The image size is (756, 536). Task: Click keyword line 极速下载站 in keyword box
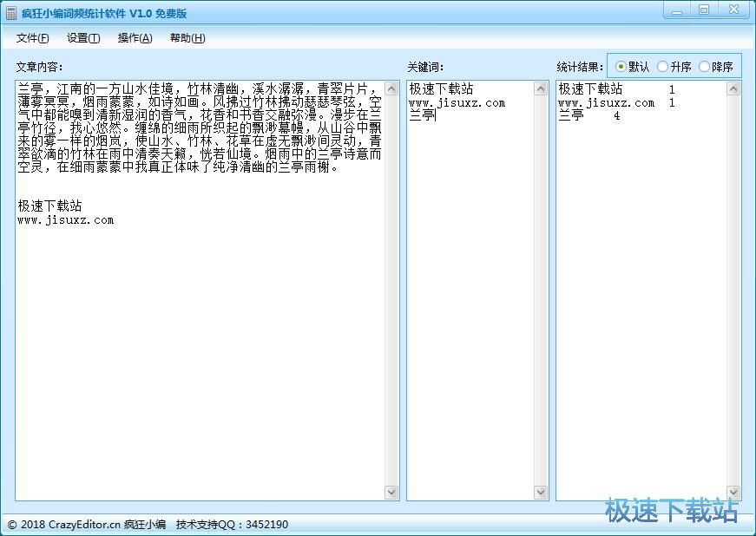coord(441,89)
